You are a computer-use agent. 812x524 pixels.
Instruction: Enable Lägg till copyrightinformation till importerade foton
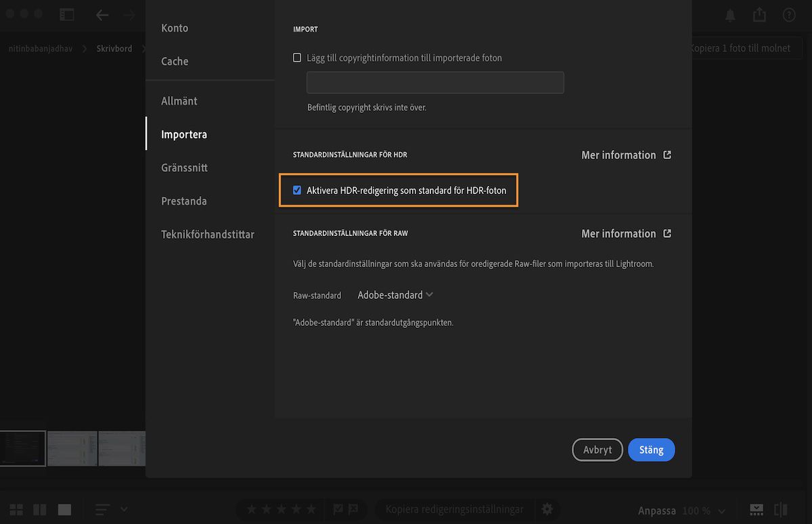pos(297,57)
